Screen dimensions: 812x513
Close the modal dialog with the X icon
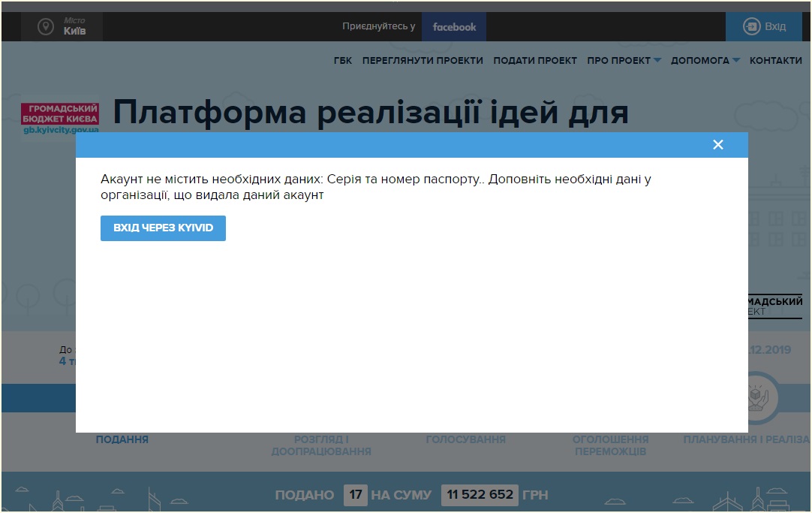coord(717,145)
